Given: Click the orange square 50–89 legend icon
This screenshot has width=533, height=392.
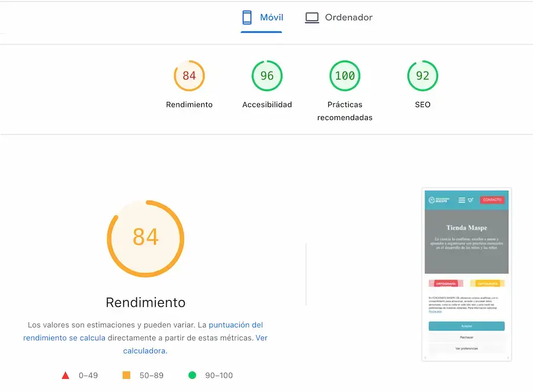Looking at the screenshot, I should [127, 375].
